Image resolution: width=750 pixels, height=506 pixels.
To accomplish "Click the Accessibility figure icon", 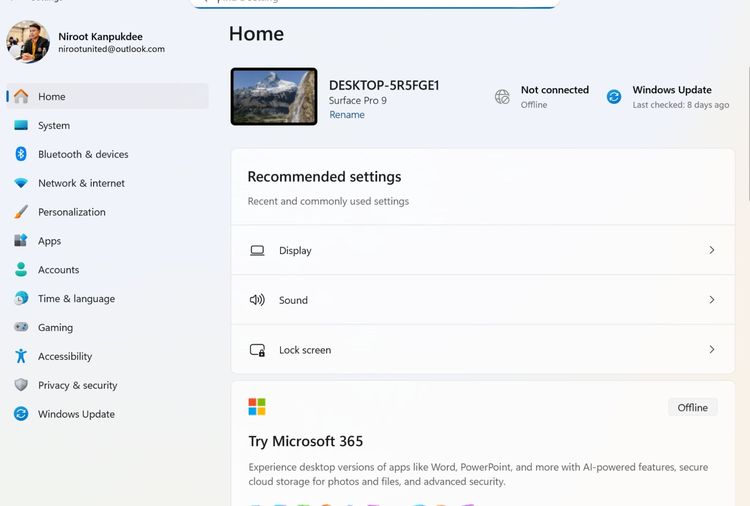I will pyautogui.click(x=21, y=356).
